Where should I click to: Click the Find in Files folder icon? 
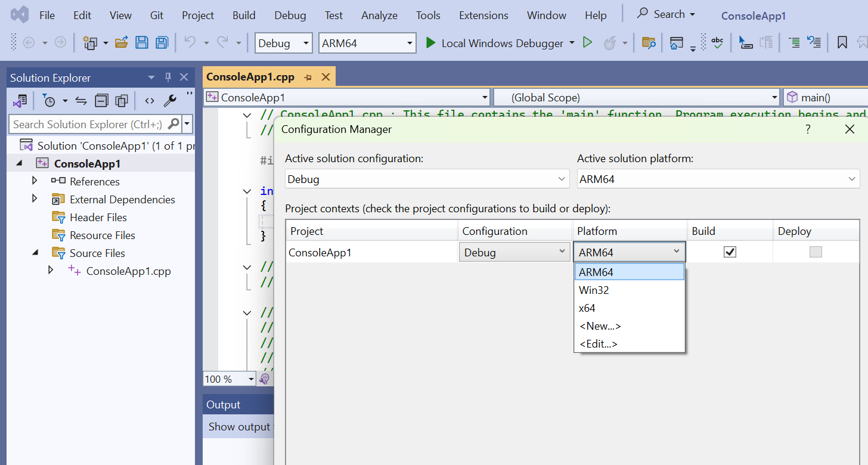649,42
